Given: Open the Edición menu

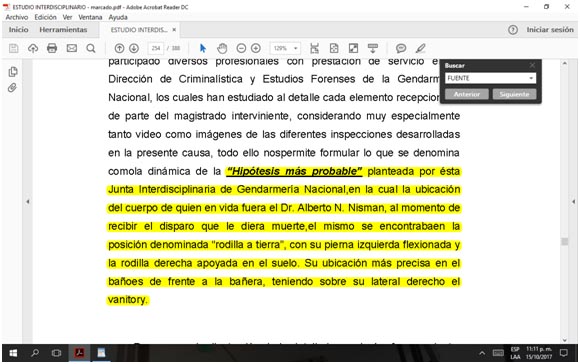Looking at the screenshot, I should click(x=45, y=17).
